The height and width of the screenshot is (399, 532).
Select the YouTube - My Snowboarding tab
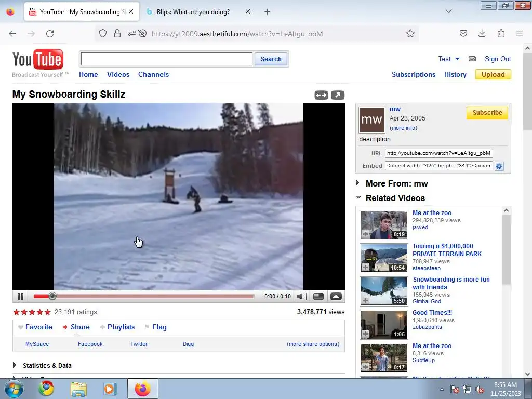[x=82, y=11]
